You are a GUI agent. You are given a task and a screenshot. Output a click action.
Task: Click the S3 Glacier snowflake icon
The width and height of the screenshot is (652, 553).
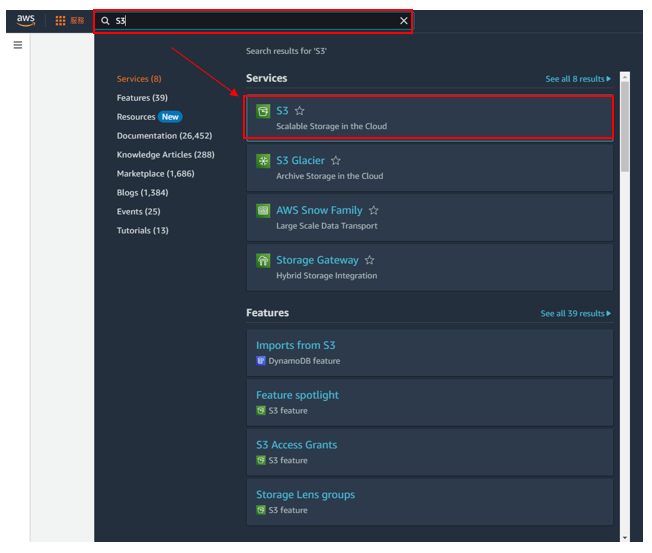263,161
